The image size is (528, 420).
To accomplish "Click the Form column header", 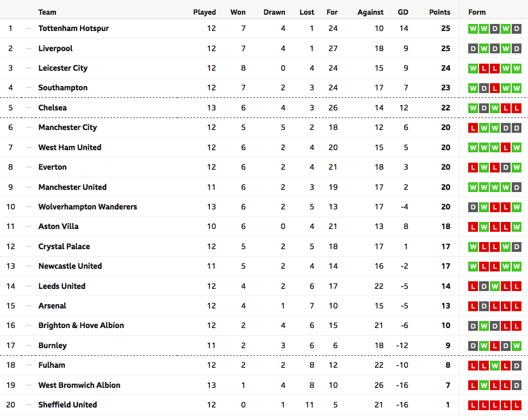I will point(477,12).
